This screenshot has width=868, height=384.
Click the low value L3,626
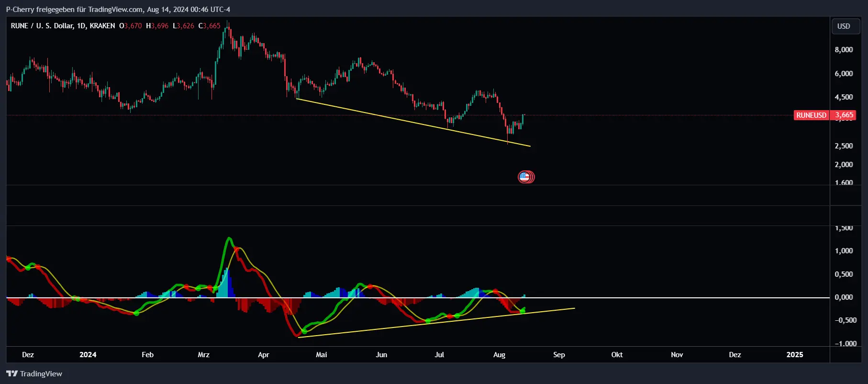(184, 26)
